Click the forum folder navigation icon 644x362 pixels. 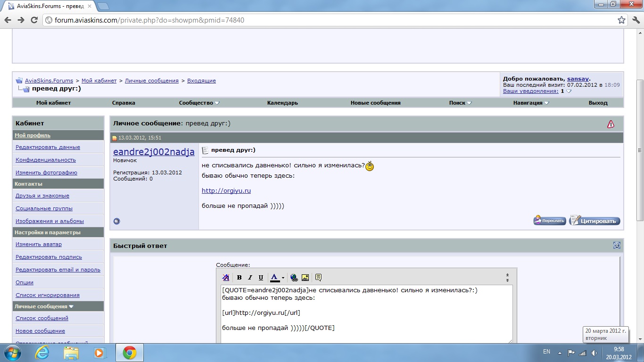[x=19, y=81]
